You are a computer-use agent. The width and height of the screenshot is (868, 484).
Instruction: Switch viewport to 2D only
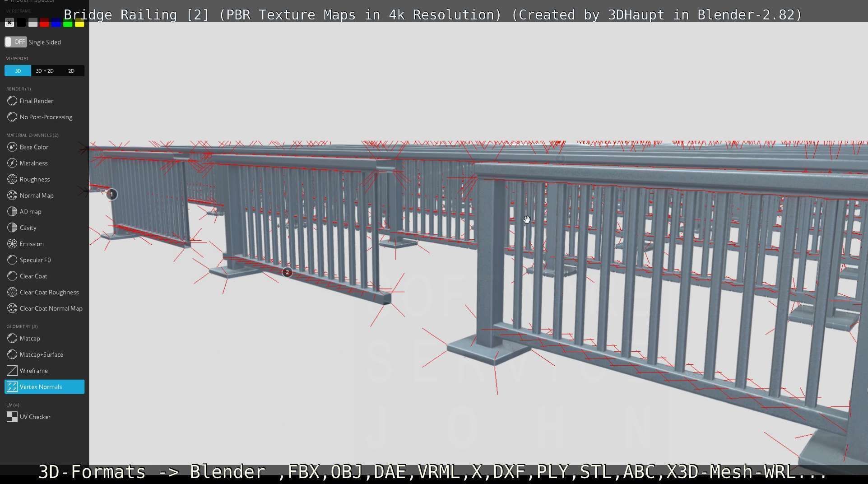coord(71,71)
